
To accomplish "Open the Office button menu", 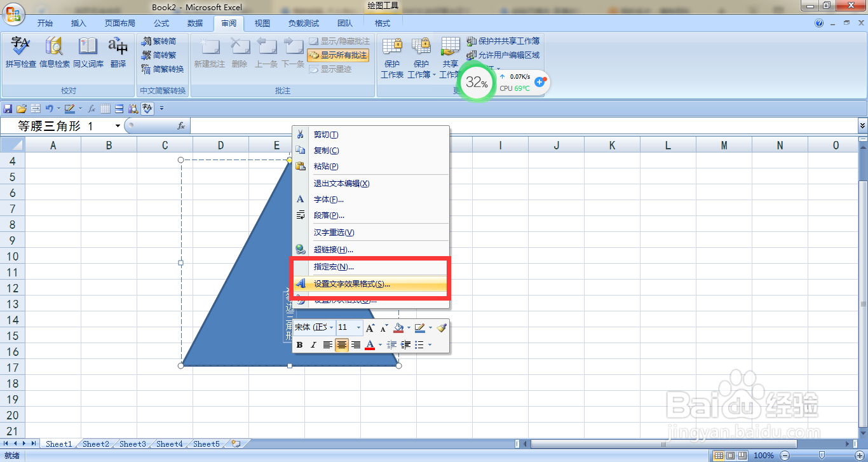I will [x=13, y=13].
